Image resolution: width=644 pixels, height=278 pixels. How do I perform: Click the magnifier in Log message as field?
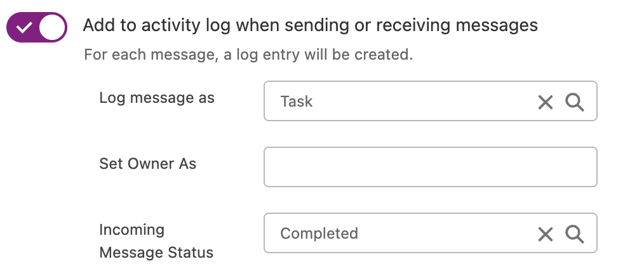click(575, 102)
